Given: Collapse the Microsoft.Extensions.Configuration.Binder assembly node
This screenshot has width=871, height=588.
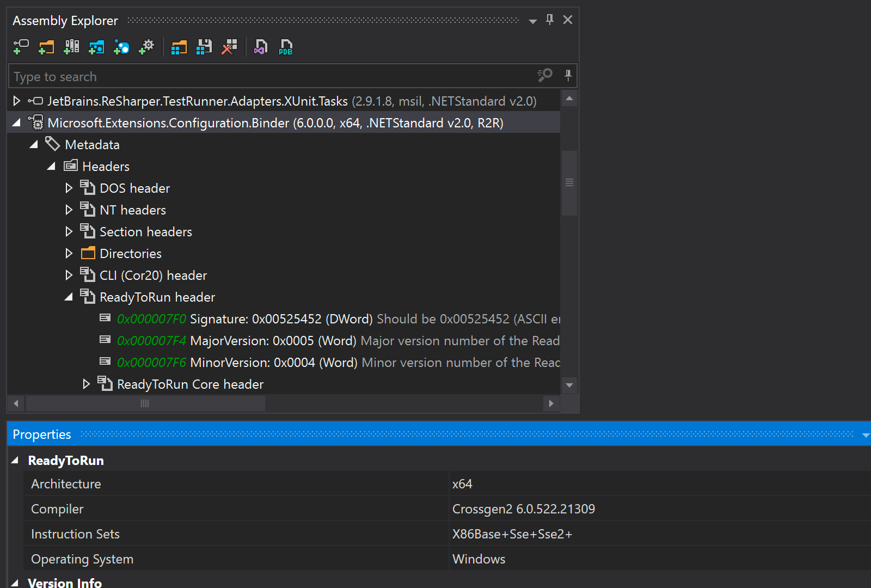Looking at the screenshot, I should click(16, 123).
